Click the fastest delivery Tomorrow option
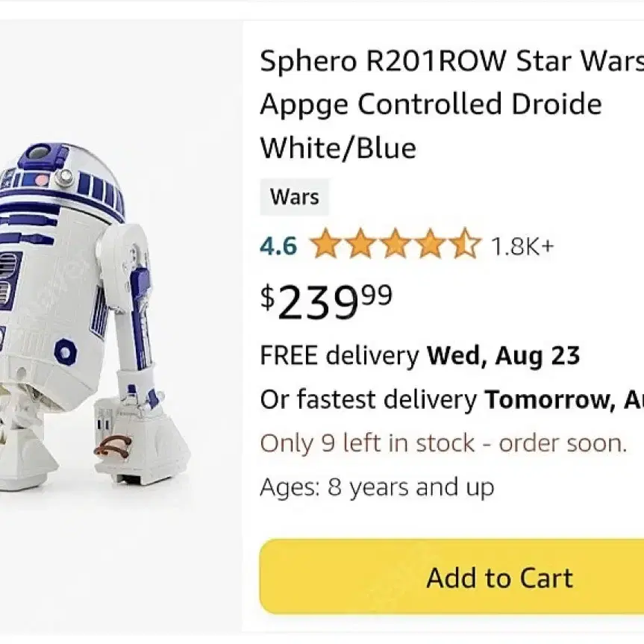The height and width of the screenshot is (644, 644). [x=451, y=399]
